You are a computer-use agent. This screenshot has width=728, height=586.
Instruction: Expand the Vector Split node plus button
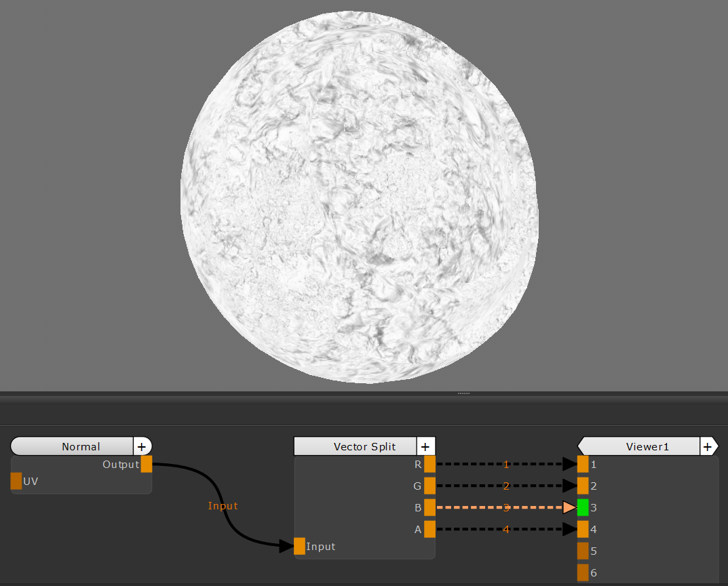click(x=425, y=446)
